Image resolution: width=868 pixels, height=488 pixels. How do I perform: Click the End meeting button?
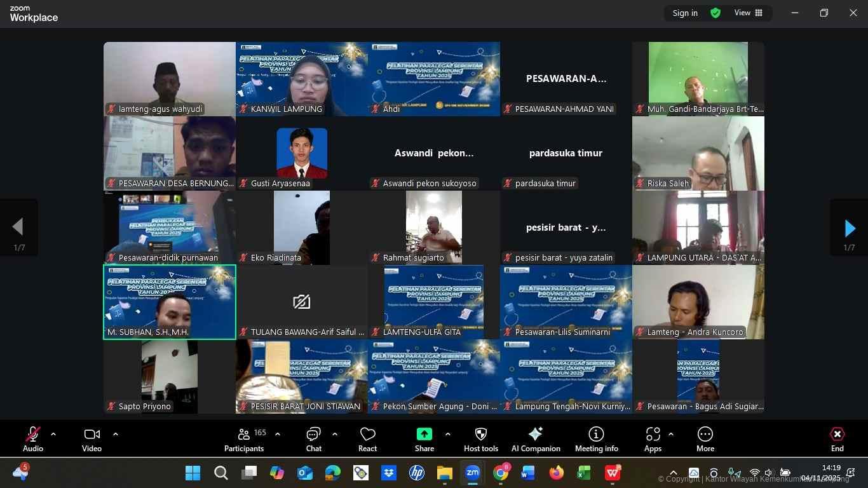[837, 440]
